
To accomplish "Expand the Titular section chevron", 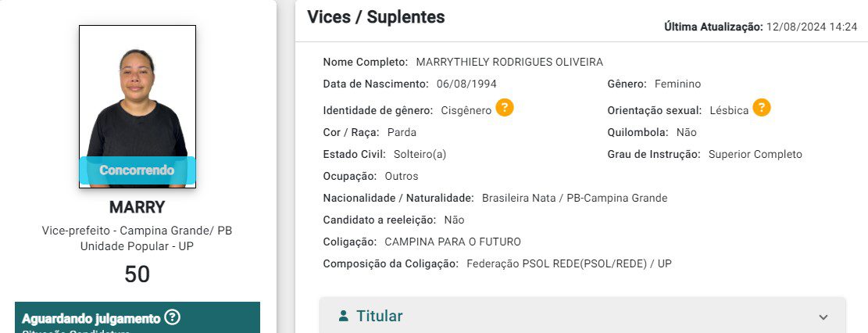I will point(823,317).
